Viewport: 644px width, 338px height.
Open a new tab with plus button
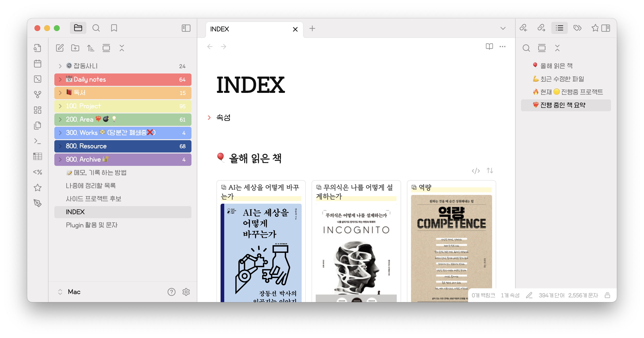(x=312, y=28)
